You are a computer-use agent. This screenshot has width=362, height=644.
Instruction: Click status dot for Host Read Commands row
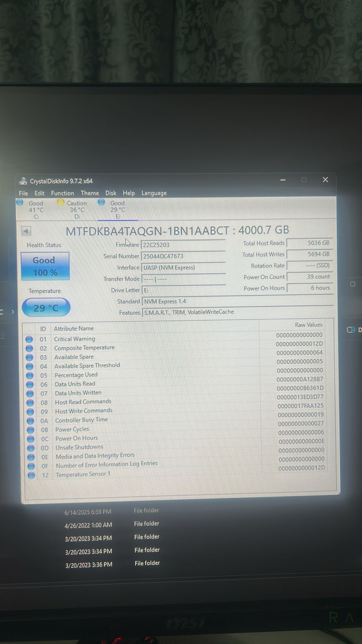[30, 403]
